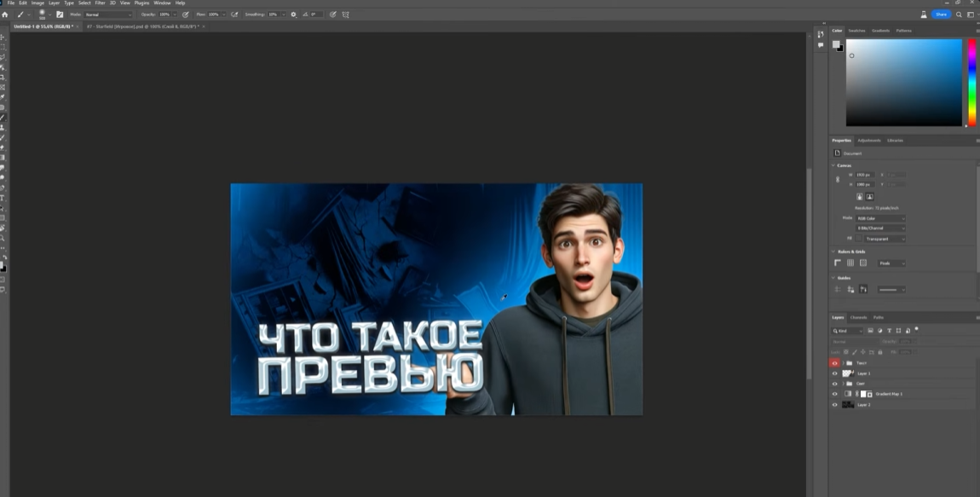Collapse the Guides section
This screenshot has width=980, height=497.
click(x=833, y=278)
